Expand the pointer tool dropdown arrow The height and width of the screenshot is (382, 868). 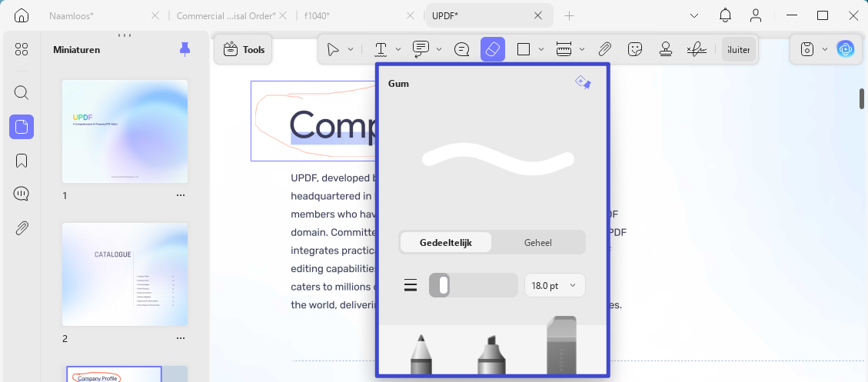coord(351,49)
